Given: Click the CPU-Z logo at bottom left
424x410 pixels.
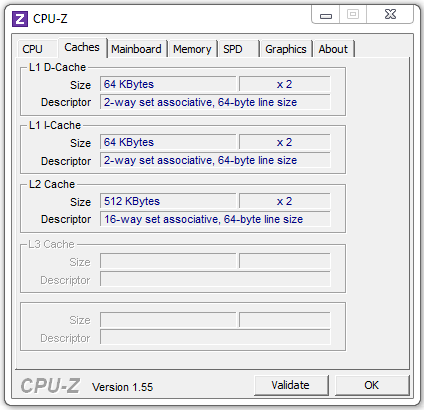Looking at the screenshot, I should 50,386.
